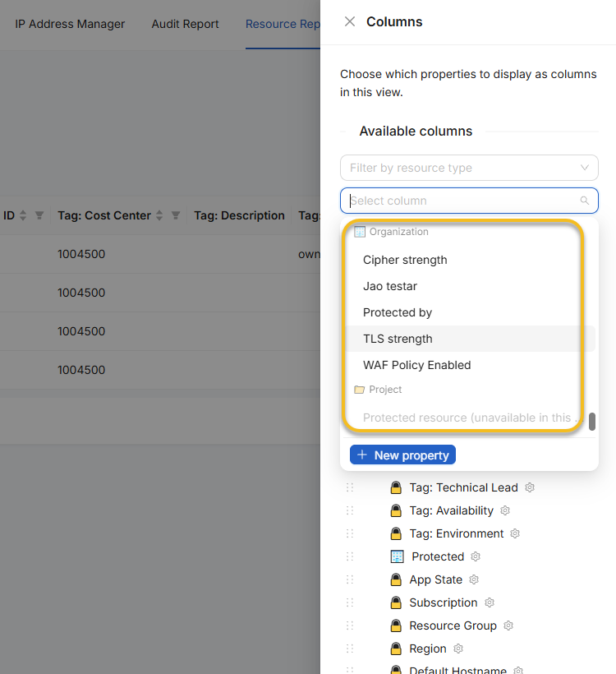This screenshot has height=674, width=616.
Task: Close the Columns panel with the X icon
Action: click(x=350, y=21)
